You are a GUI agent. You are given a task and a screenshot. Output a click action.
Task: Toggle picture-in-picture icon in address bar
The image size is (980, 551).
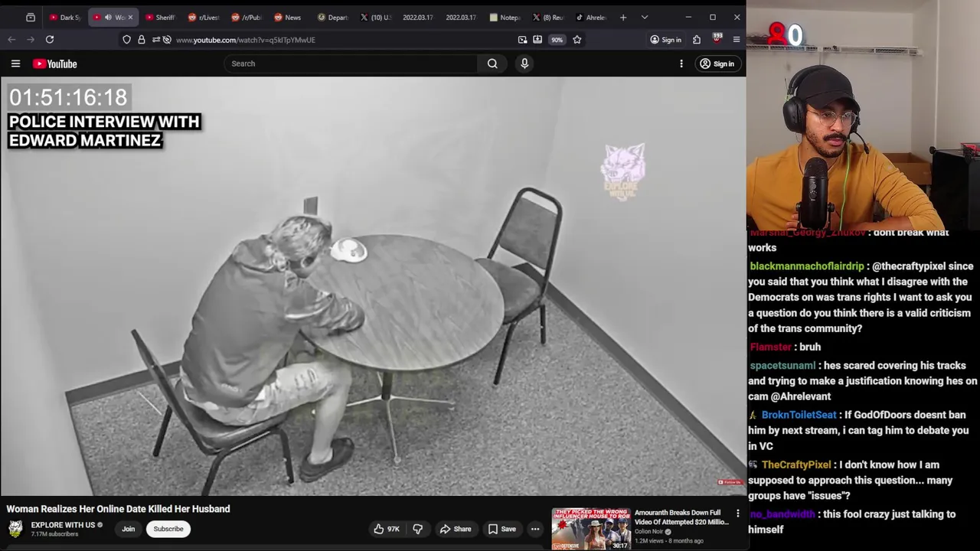click(522, 40)
